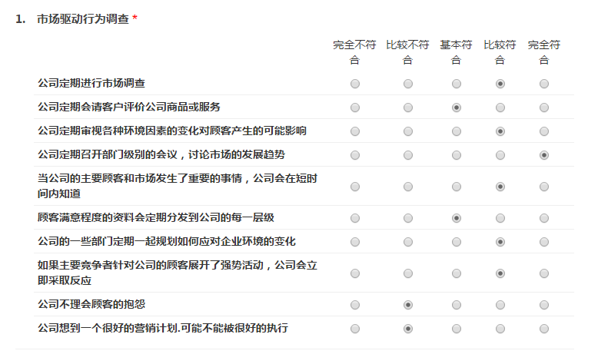Viewport: 598px width, 364px height.
Task: Set 比较符合 for 公司定期召开部门级别的会议 row
Action: 500,155
